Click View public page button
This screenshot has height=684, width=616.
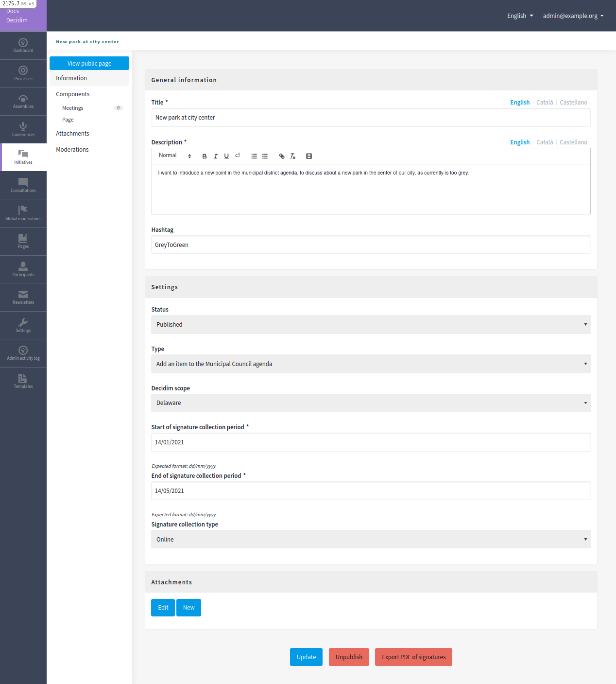[89, 63]
